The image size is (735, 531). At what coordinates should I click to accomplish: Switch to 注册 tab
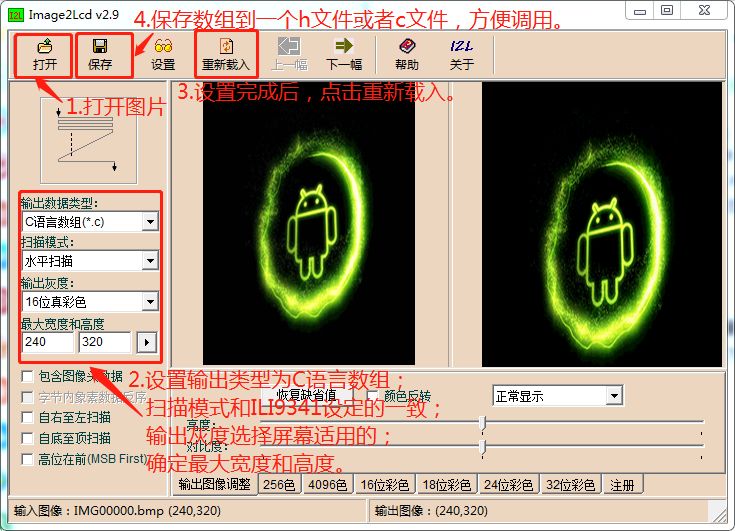(x=622, y=485)
